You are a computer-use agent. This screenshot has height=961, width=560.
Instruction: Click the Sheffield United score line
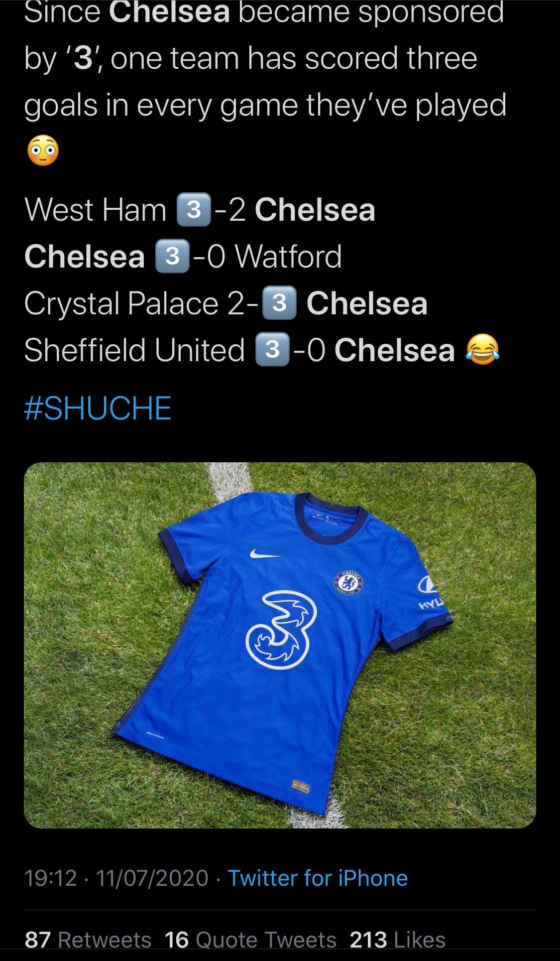point(262,350)
